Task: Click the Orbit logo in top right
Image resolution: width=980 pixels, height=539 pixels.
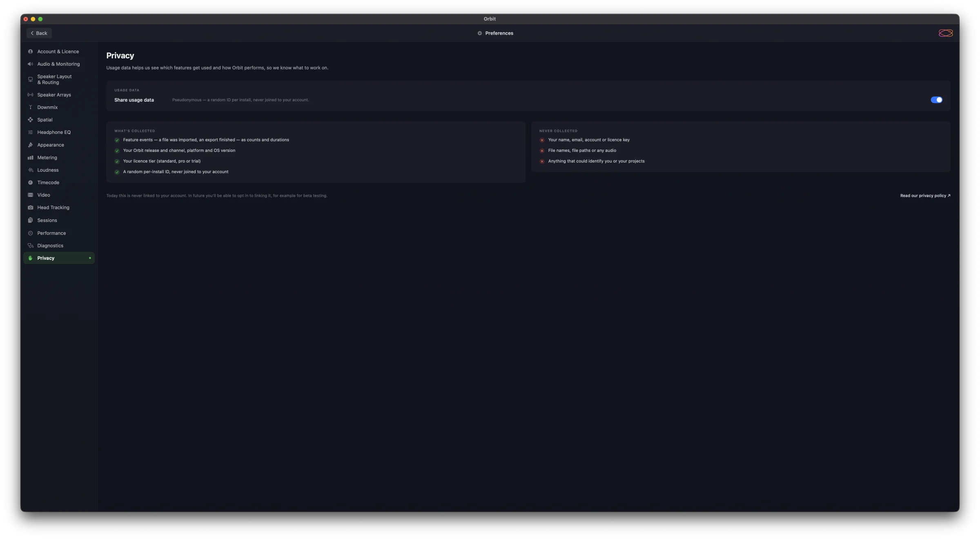Action: (x=945, y=33)
